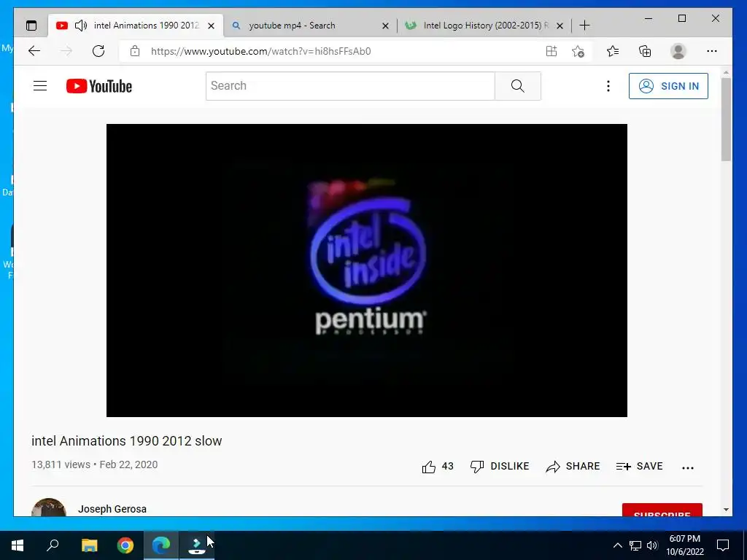Viewport: 747px width, 560px height.
Task: Open network status tray icon
Action: click(x=635, y=545)
